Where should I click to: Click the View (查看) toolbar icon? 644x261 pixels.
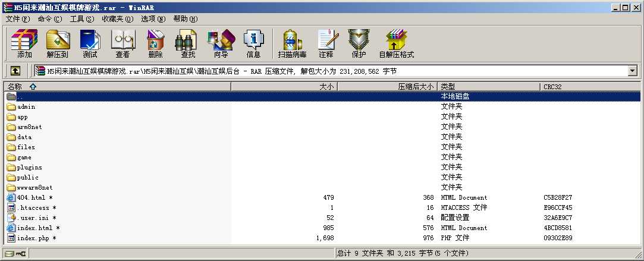pos(122,43)
